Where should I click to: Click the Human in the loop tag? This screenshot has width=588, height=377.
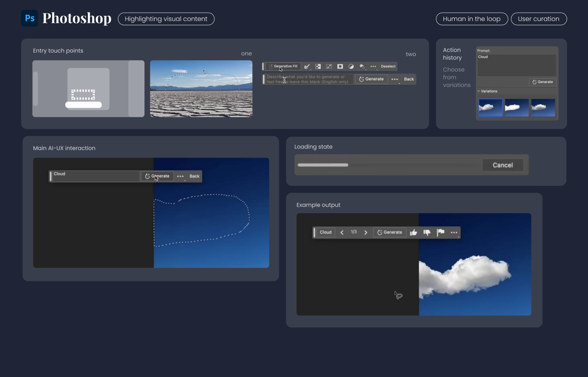[x=472, y=19]
